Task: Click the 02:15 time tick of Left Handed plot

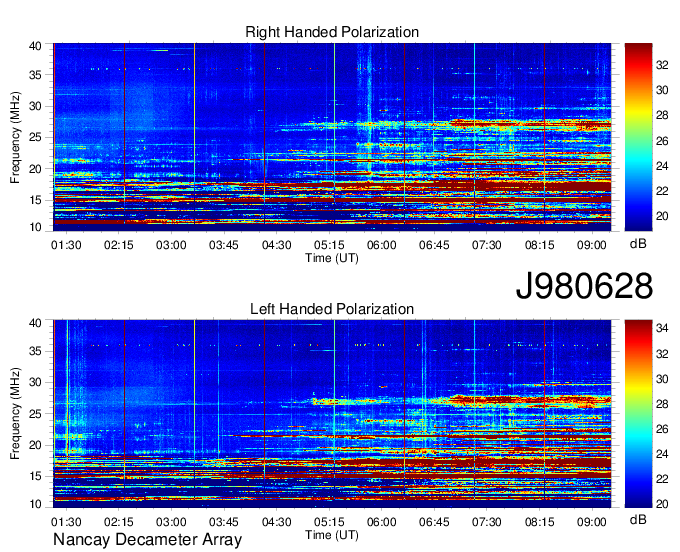Action: (118, 522)
